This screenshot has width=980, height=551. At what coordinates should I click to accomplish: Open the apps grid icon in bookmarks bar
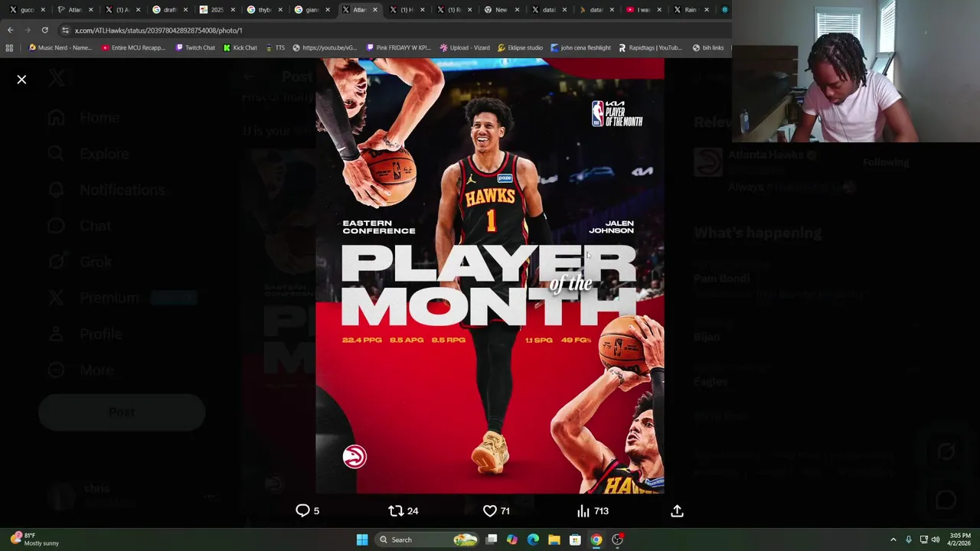pyautogui.click(x=9, y=47)
